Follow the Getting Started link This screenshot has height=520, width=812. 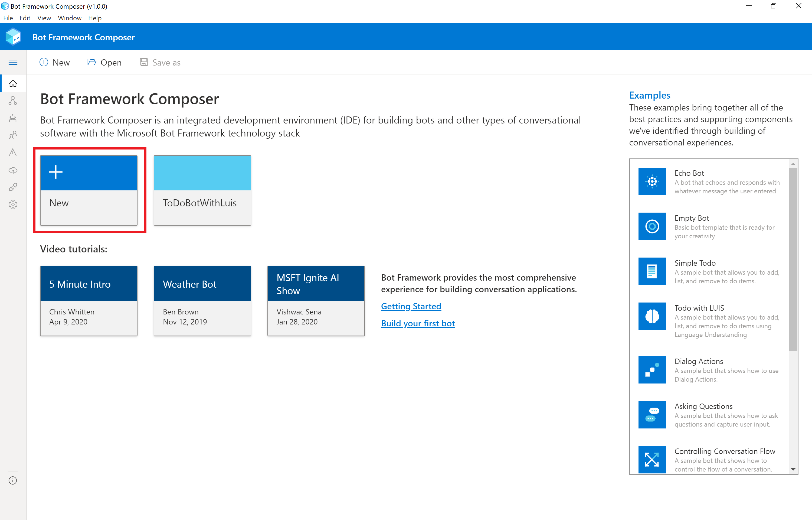pyautogui.click(x=411, y=306)
